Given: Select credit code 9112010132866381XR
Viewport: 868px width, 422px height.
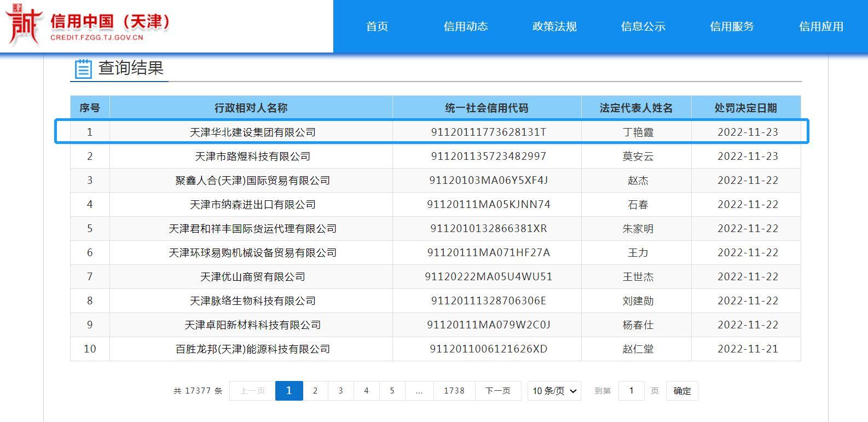Looking at the screenshot, I should click(489, 228).
